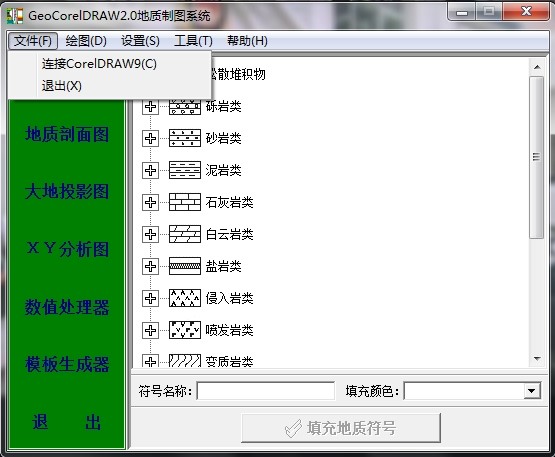Open the 大地投影图 module
This screenshot has height=457, width=555.
pyautogui.click(x=67, y=192)
